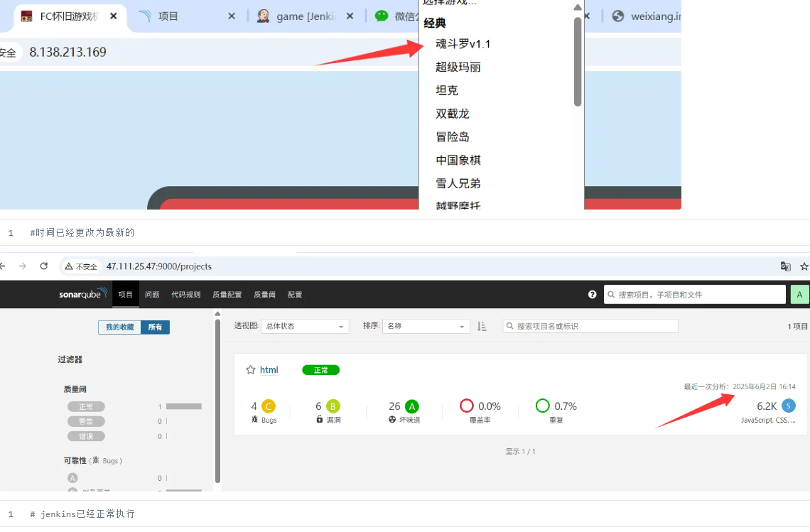Switch to 所有 projects view
Screen dimensions: 810x532
(155, 327)
